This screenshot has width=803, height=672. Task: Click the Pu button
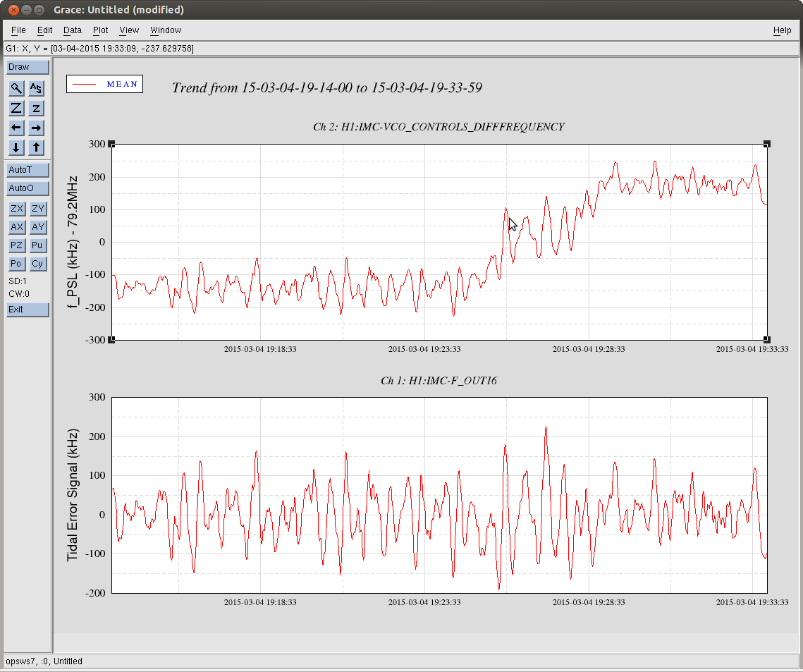pos(38,246)
